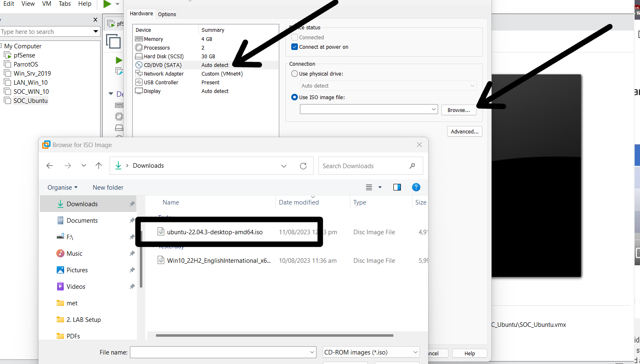The height and width of the screenshot is (364, 640).
Task: Click New folder button
Action: pyautogui.click(x=108, y=187)
